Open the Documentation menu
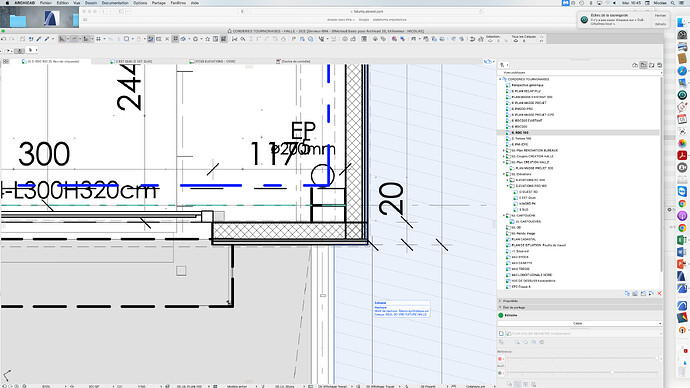This screenshot has height=388, width=690. (115, 3)
